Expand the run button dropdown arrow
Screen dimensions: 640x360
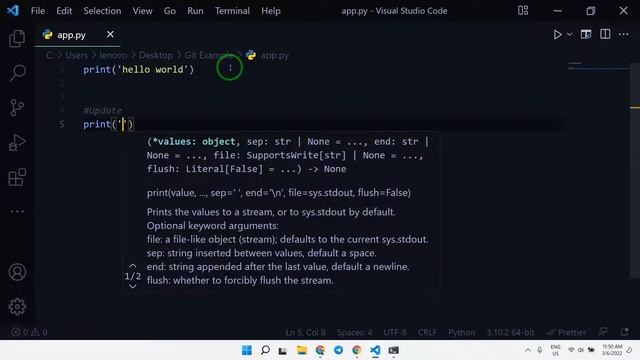click(x=569, y=35)
